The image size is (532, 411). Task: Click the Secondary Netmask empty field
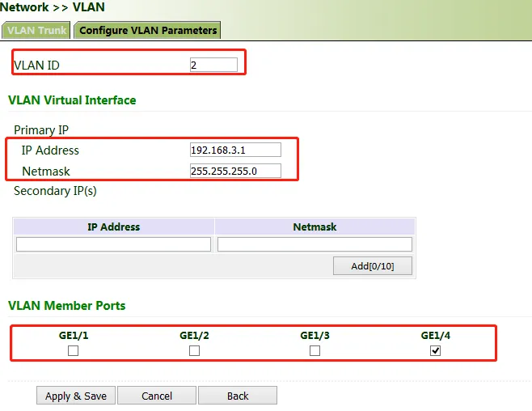point(315,244)
